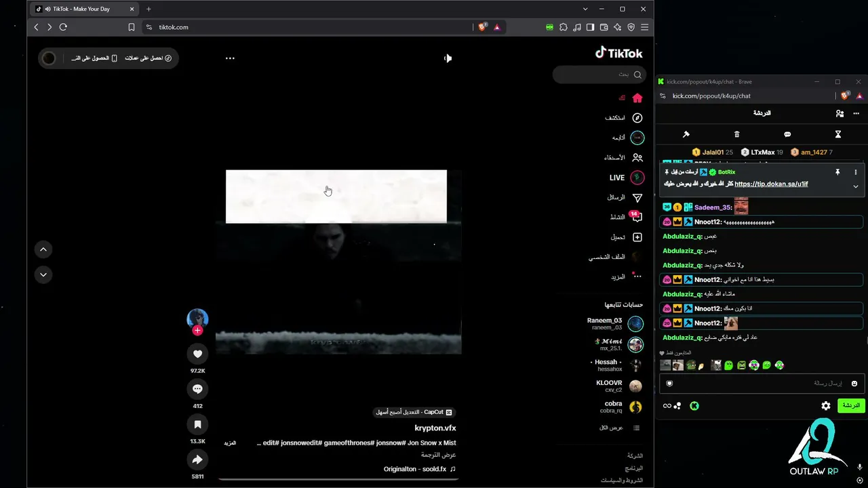Screen dimensions: 868x488
Task: Open activity notifications with 14 badge
Action: [626, 217]
